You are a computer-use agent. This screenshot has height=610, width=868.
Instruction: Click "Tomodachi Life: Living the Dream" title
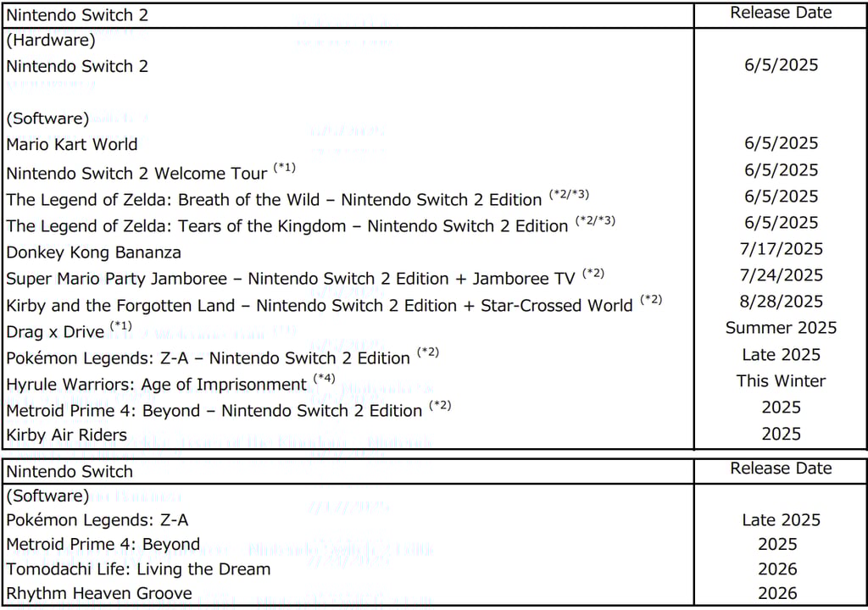tap(138, 569)
